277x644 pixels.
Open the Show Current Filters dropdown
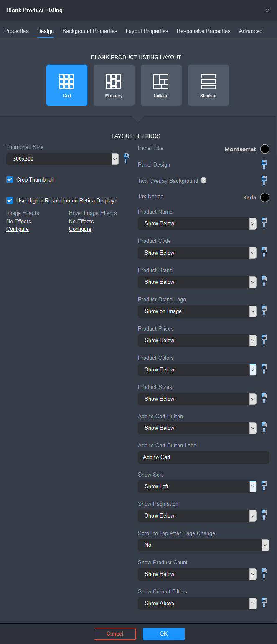197,604
